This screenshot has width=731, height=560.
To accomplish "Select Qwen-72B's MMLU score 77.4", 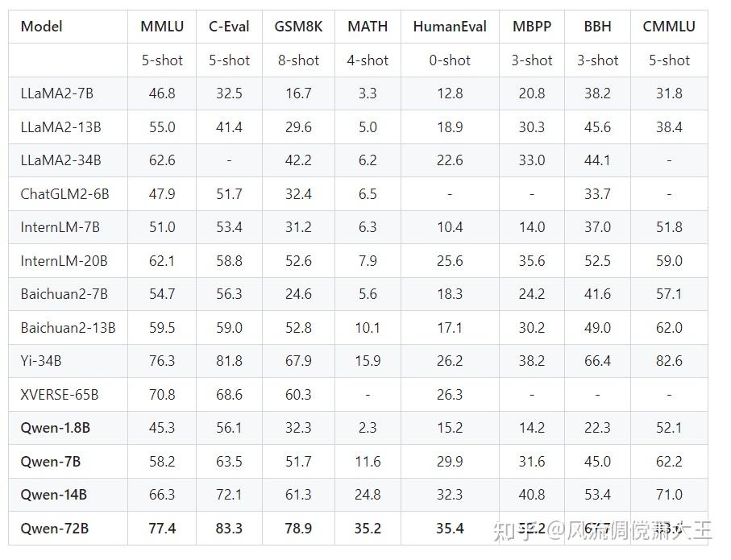I will (162, 529).
